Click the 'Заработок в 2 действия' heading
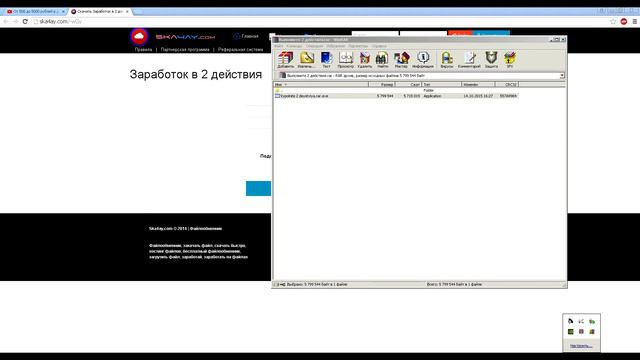This screenshot has height=360, width=640. pyautogui.click(x=196, y=75)
